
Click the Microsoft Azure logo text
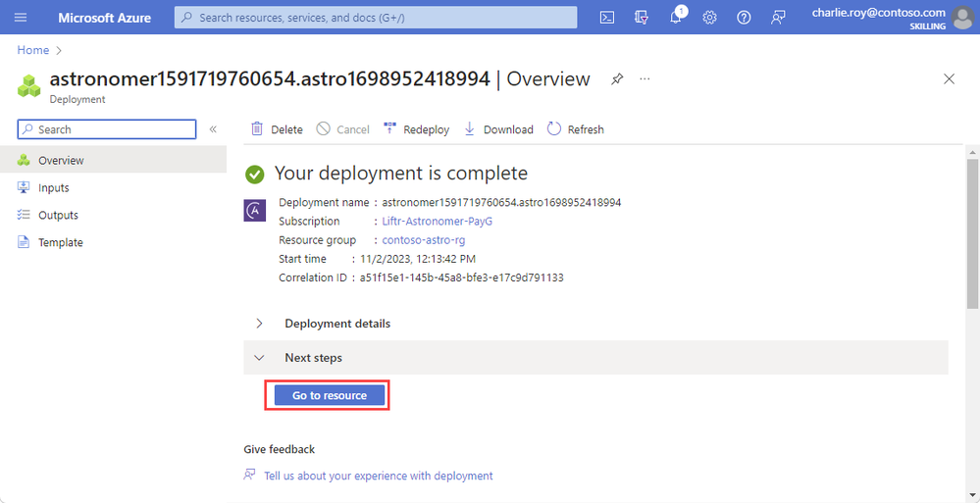pos(104,18)
